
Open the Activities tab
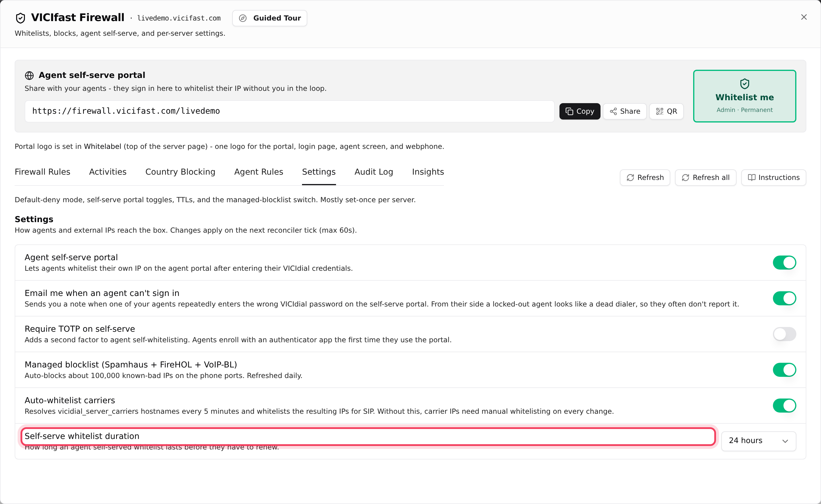pyautogui.click(x=108, y=172)
